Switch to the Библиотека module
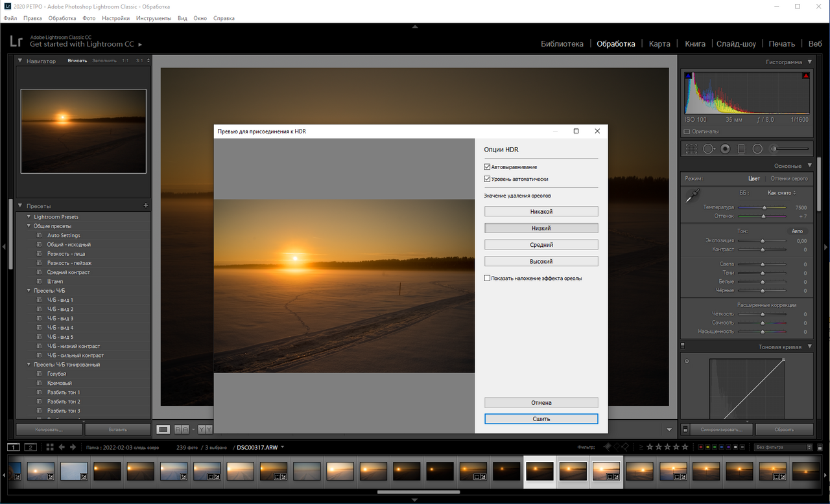Screen dimensions: 830x504 click(562, 44)
